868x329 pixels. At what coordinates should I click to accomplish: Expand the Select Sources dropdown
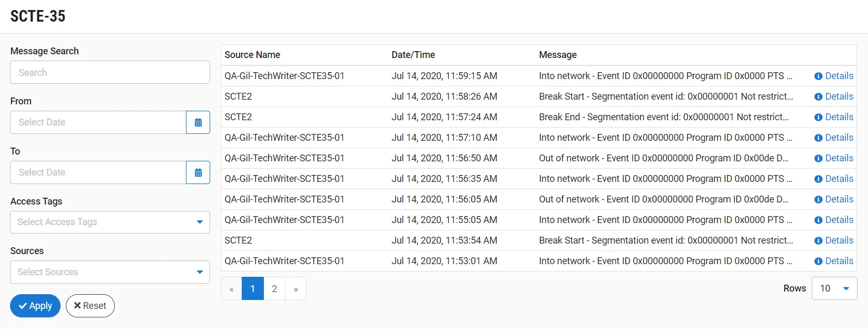click(x=110, y=272)
